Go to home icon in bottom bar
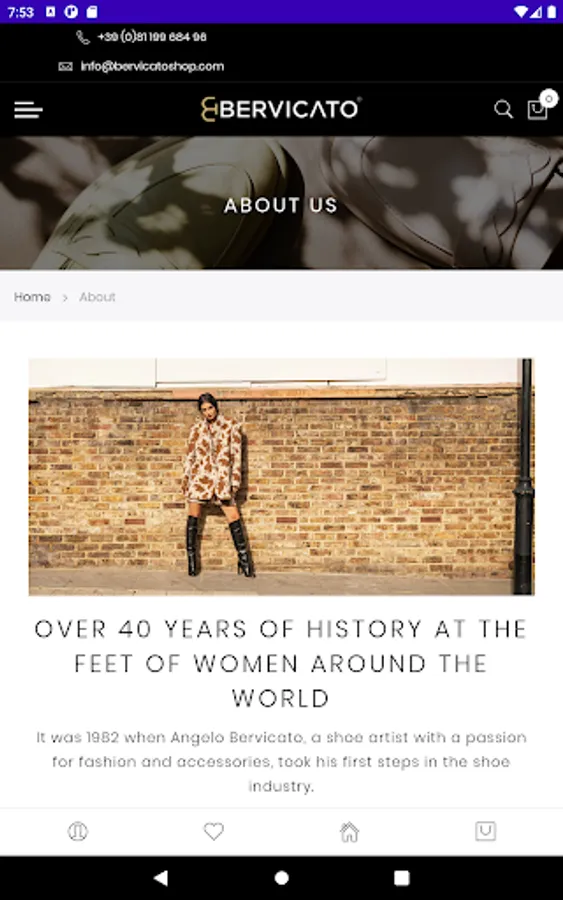Viewport: 563px width, 900px height. pyautogui.click(x=349, y=831)
